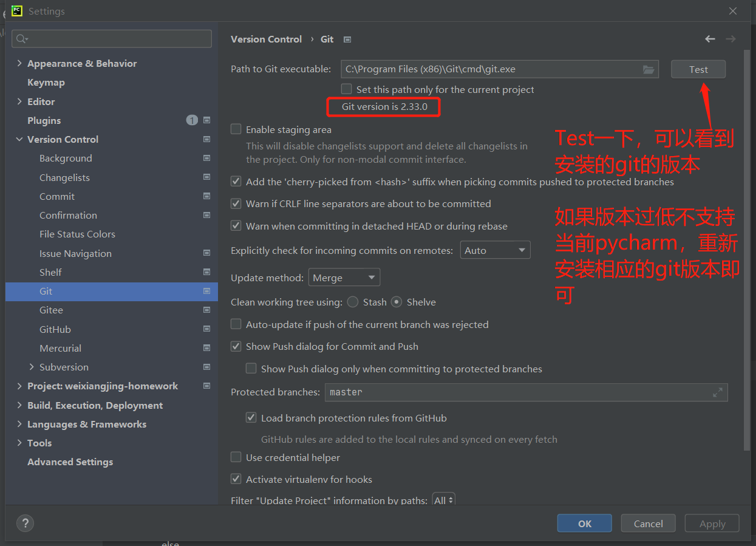
Task: Expand the Subversion node
Action: point(32,367)
